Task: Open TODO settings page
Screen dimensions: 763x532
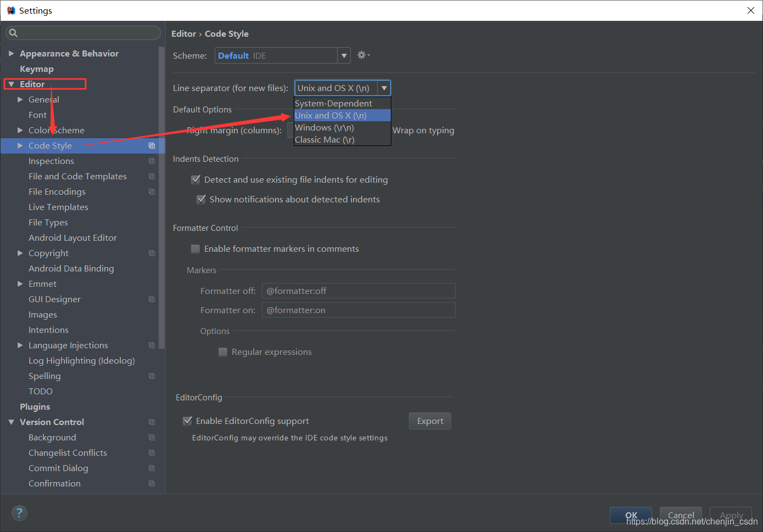Action: [41, 391]
